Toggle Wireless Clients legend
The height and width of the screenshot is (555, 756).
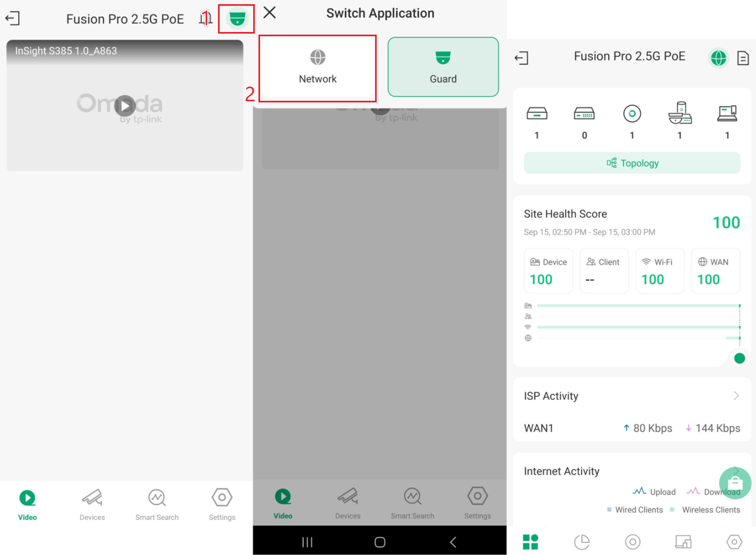click(705, 510)
